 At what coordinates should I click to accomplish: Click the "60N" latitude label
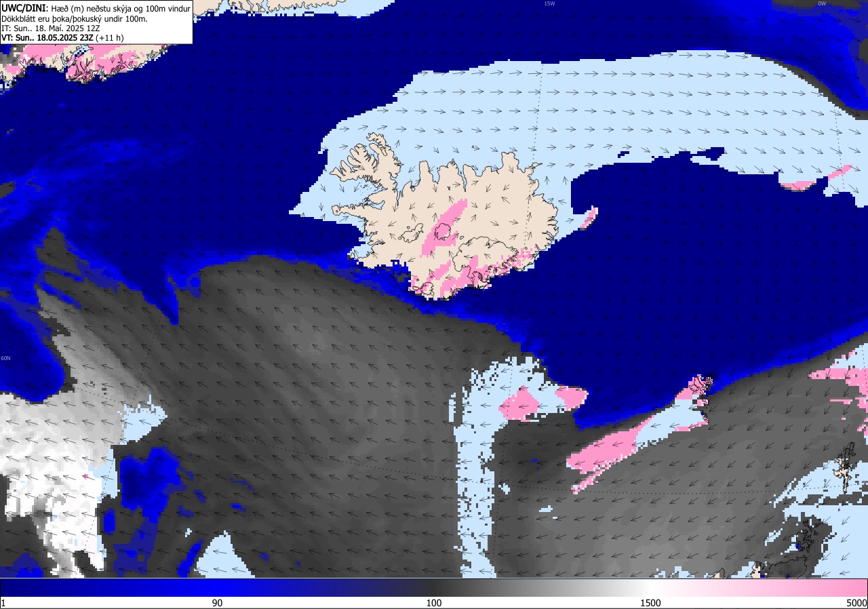(5, 358)
